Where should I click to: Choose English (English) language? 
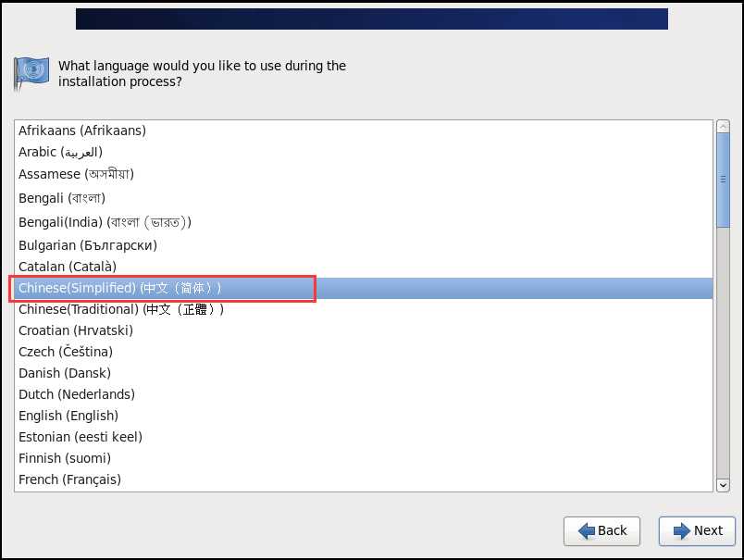[364, 416]
